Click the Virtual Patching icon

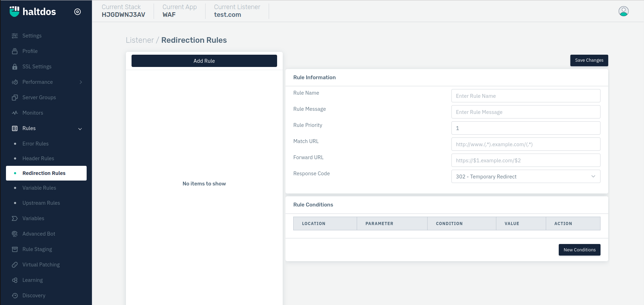pos(15,265)
